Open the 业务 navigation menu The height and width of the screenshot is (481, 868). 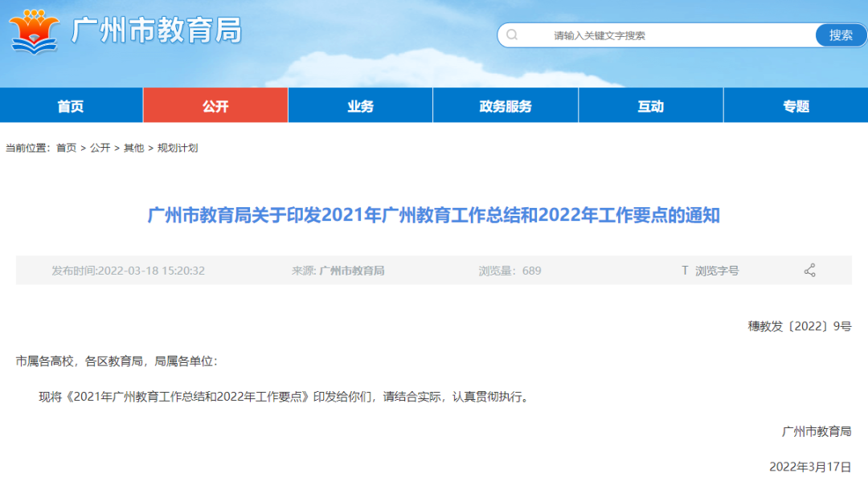360,106
